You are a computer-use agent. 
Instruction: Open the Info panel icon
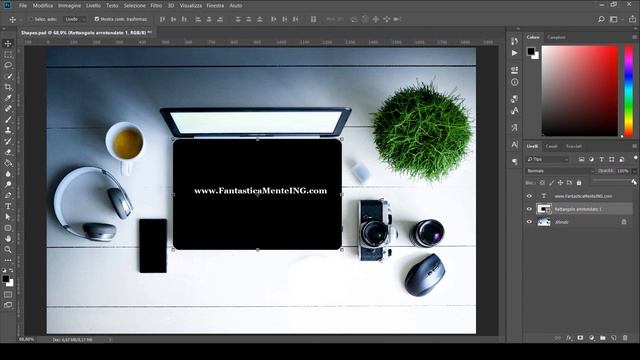pos(514,82)
